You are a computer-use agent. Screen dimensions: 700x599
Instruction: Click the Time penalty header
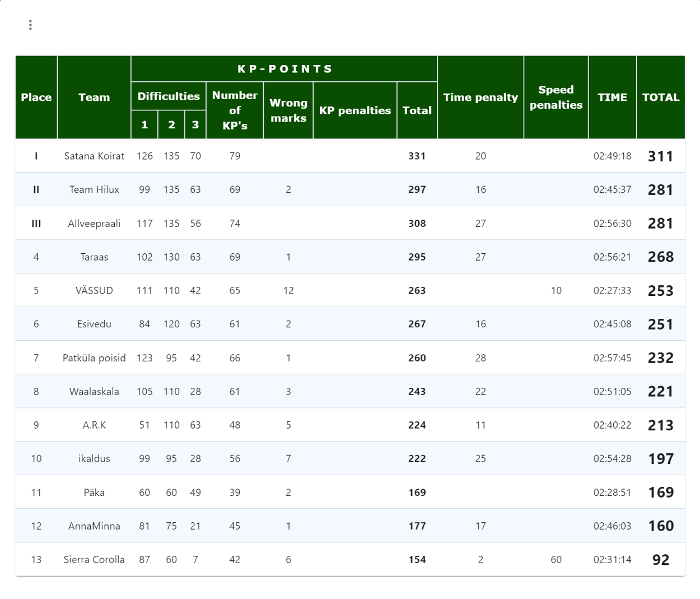(x=480, y=97)
